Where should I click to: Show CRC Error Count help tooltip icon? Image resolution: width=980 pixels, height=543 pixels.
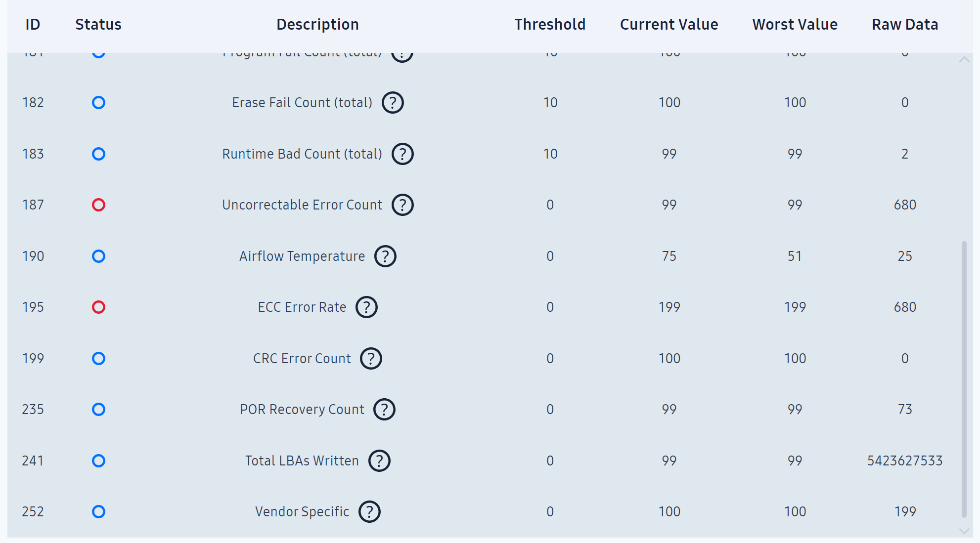point(371,359)
